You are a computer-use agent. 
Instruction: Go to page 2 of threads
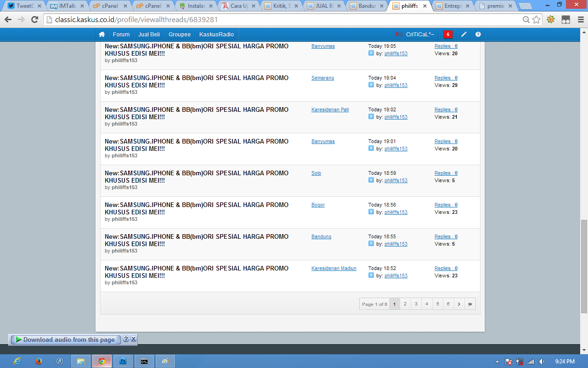pos(405,304)
